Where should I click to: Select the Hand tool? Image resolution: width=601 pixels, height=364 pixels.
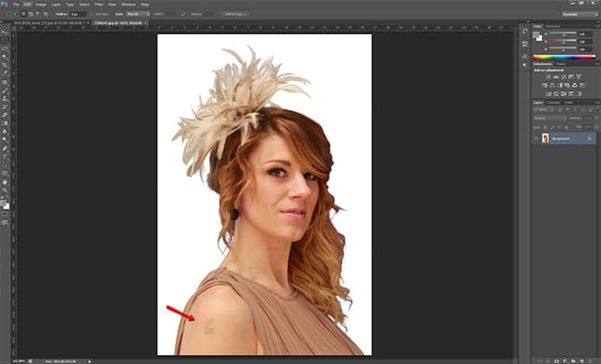pos(5,182)
